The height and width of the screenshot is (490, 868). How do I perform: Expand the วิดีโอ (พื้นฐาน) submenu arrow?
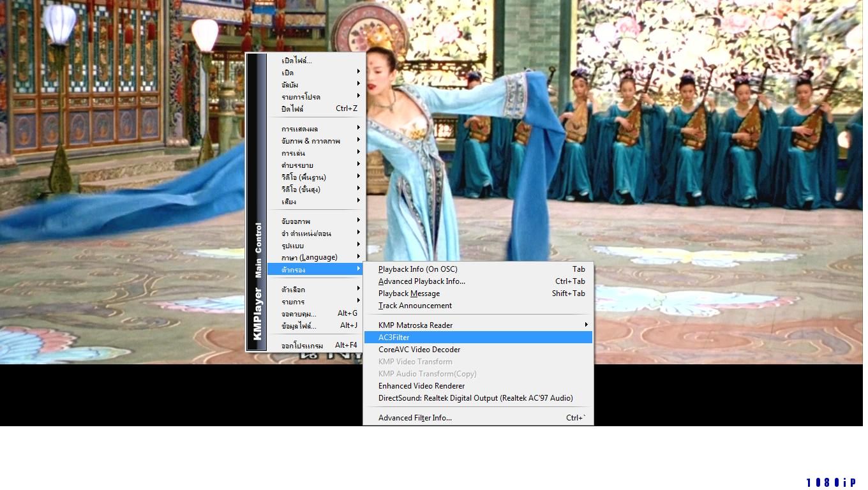point(359,177)
